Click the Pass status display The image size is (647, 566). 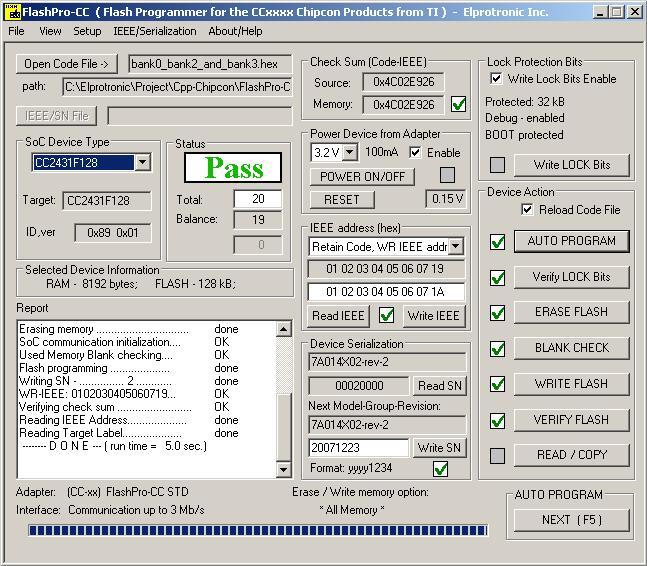(233, 168)
